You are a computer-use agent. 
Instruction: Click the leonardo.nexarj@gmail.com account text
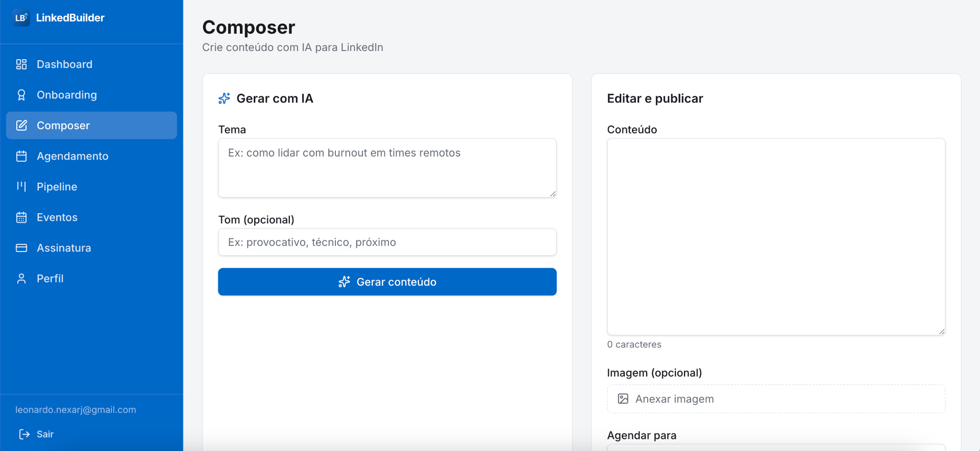(76, 410)
